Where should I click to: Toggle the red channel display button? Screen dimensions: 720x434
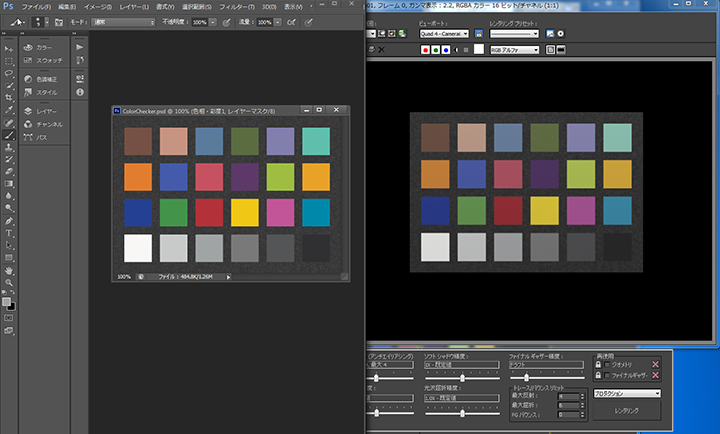tap(426, 48)
